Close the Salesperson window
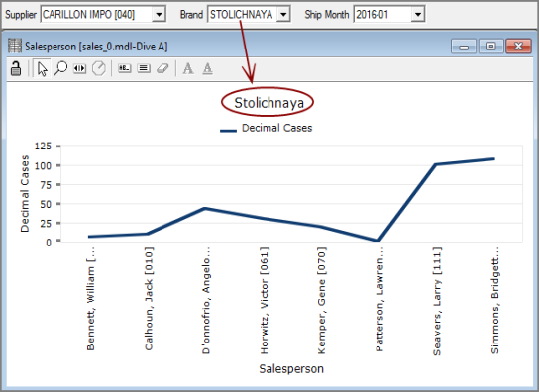This screenshot has width=539, height=392. (x=519, y=47)
